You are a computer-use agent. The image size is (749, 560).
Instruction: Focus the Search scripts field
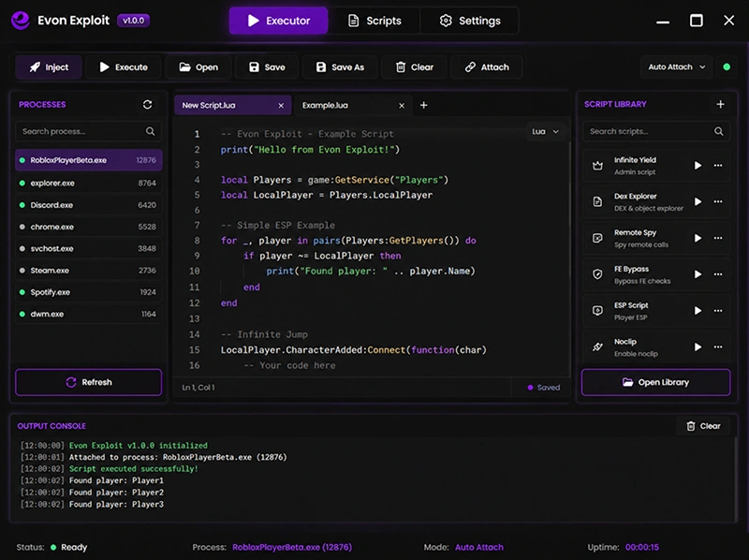pos(656,131)
